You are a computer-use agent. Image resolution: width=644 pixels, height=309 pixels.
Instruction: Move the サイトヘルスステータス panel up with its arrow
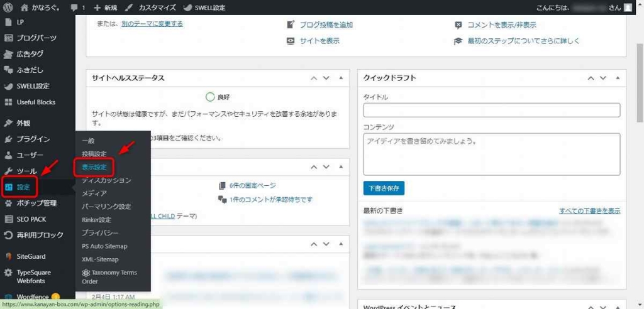tap(313, 78)
